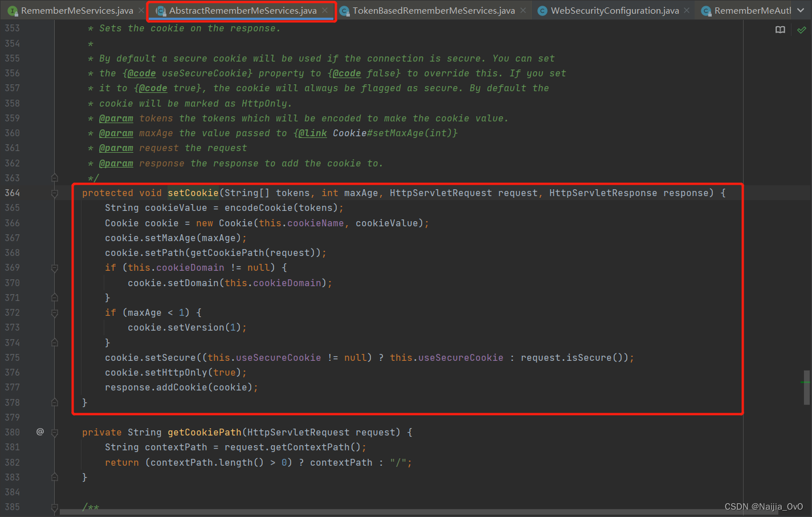
Task: Click the getCookiePath method declaration name
Action: pos(205,432)
